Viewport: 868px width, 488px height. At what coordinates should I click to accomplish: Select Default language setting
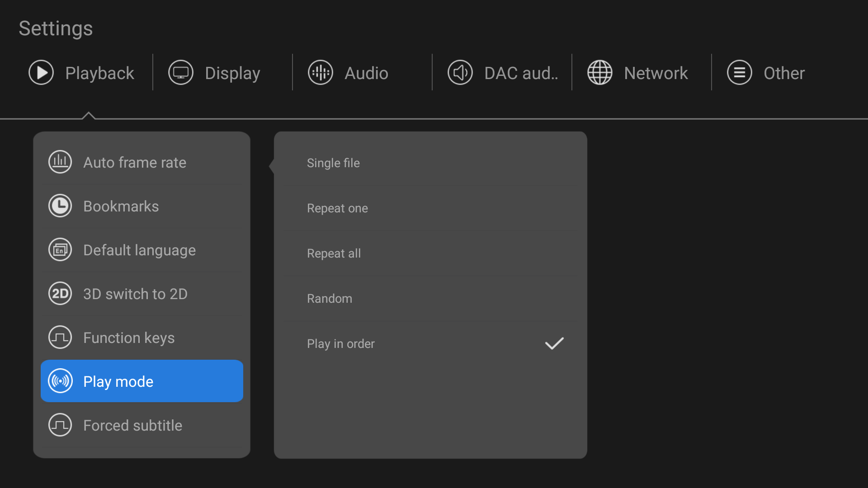coord(142,250)
